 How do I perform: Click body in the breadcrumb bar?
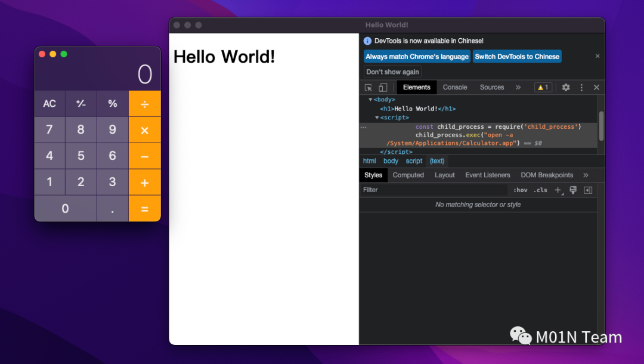391,161
